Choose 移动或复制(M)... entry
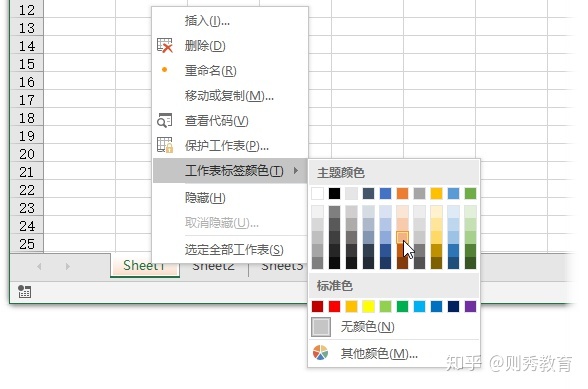 click(x=231, y=96)
